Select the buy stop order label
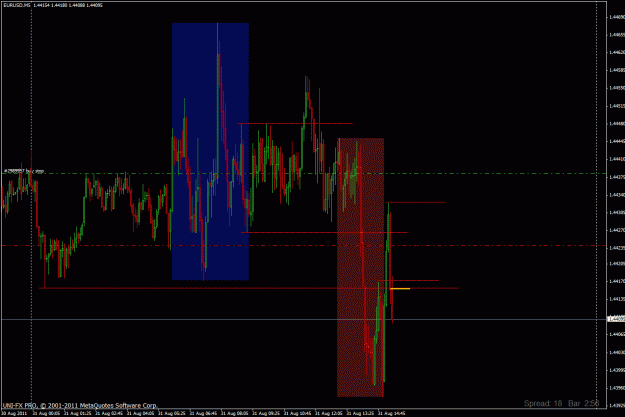 [24, 171]
